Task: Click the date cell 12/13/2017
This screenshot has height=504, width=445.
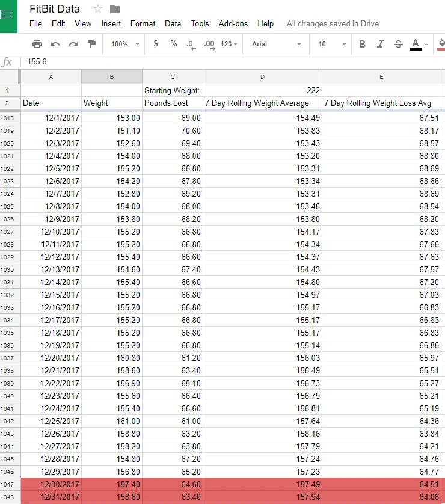Action: 51,269
